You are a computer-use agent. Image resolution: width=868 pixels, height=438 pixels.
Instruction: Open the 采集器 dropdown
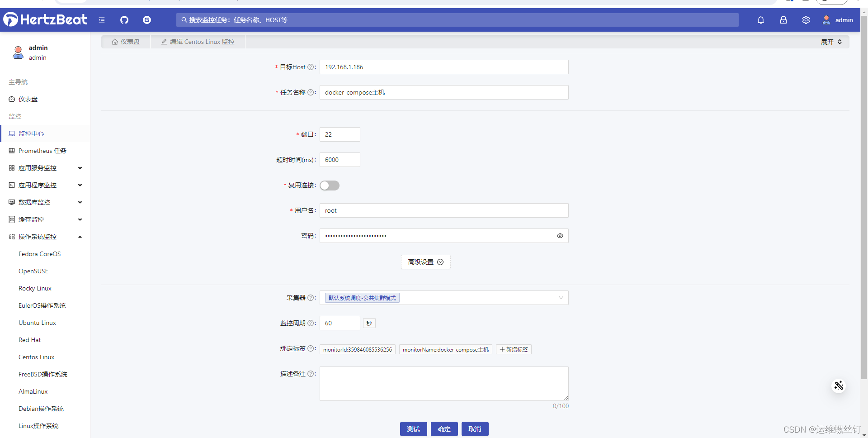pyautogui.click(x=444, y=298)
